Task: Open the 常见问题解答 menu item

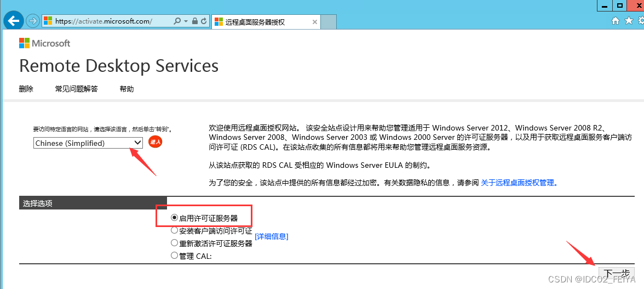Action: click(77, 89)
